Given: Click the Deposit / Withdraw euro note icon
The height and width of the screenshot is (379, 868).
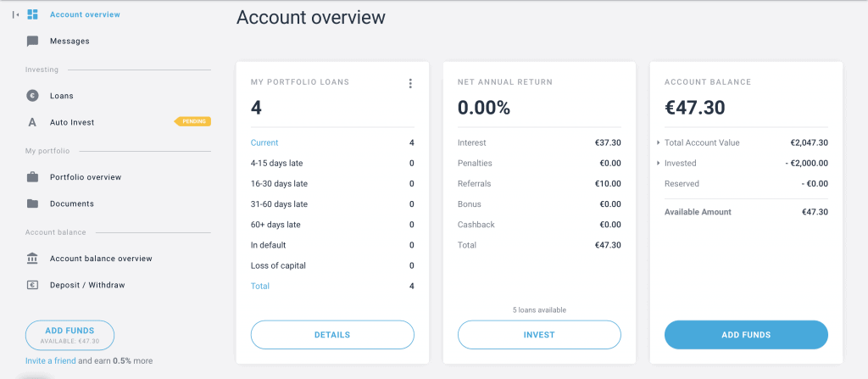Looking at the screenshot, I should click(x=33, y=286).
